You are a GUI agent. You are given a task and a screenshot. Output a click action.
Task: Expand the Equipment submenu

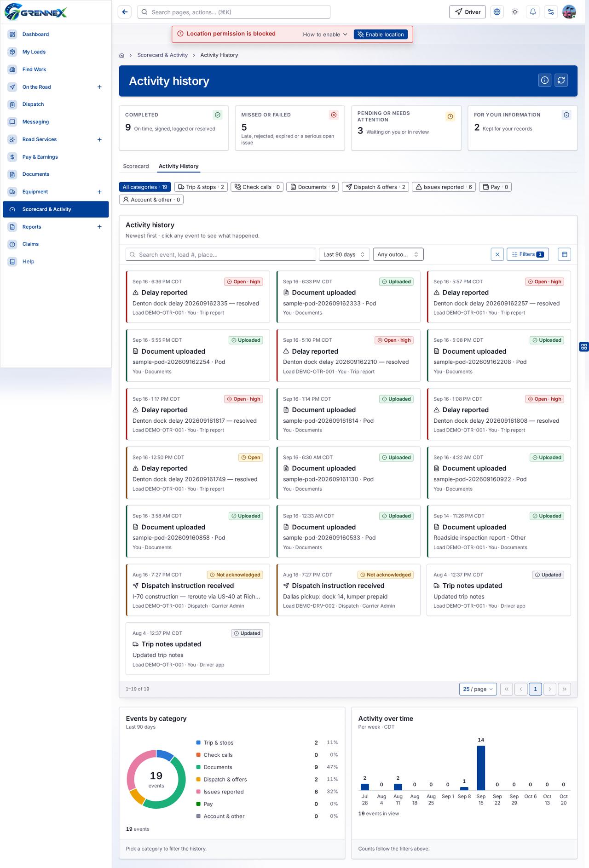(x=99, y=192)
